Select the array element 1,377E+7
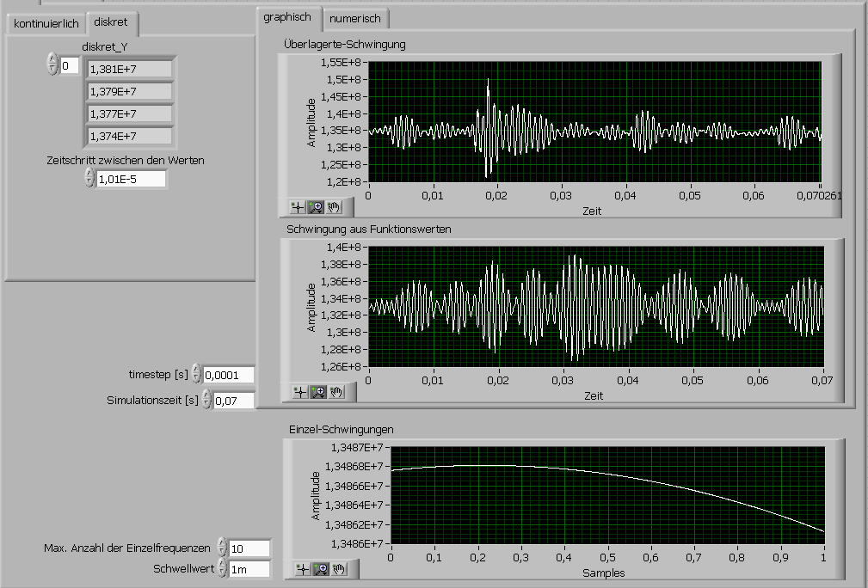868x588 pixels. point(130,114)
